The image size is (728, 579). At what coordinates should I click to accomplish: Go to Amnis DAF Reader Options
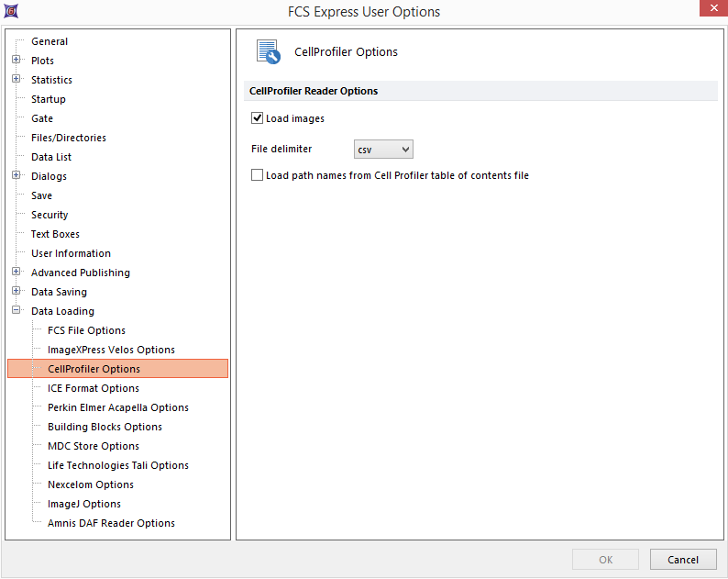[111, 523]
